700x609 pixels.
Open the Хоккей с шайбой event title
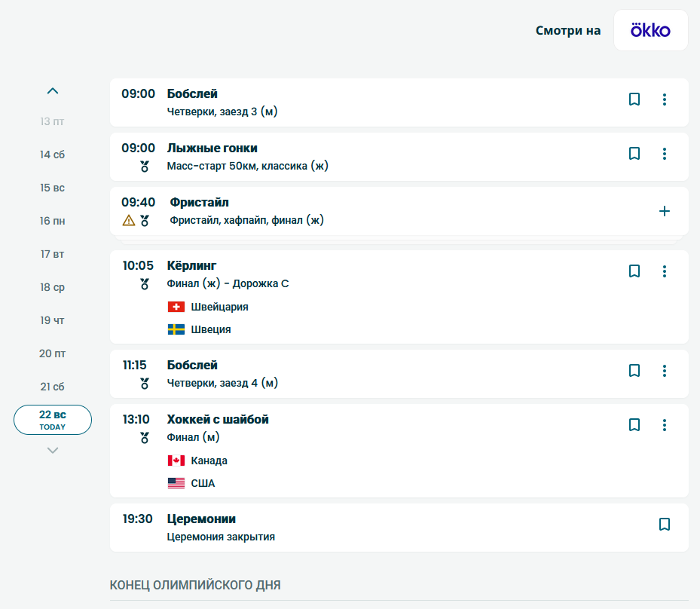218,420
